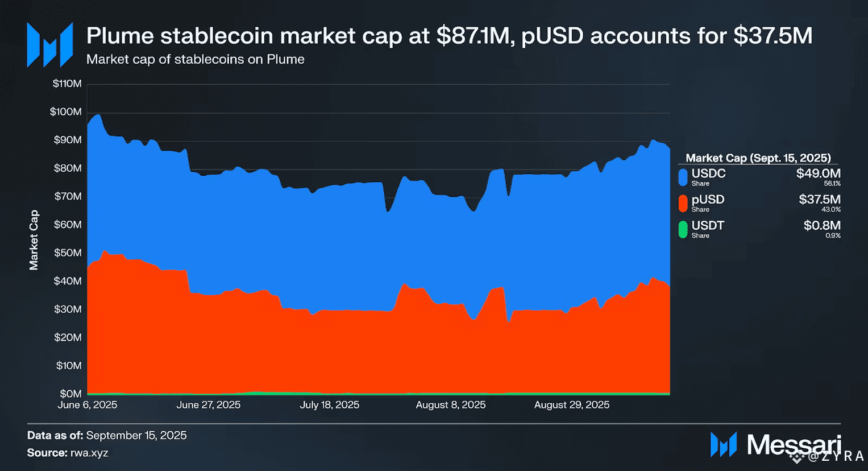868x471 pixels.
Task: Click the @ZYRA watermark text
Action: point(836,456)
